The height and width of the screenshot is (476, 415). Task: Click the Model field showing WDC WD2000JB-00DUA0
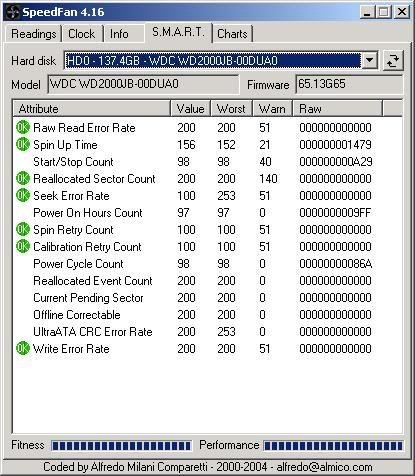143,84
